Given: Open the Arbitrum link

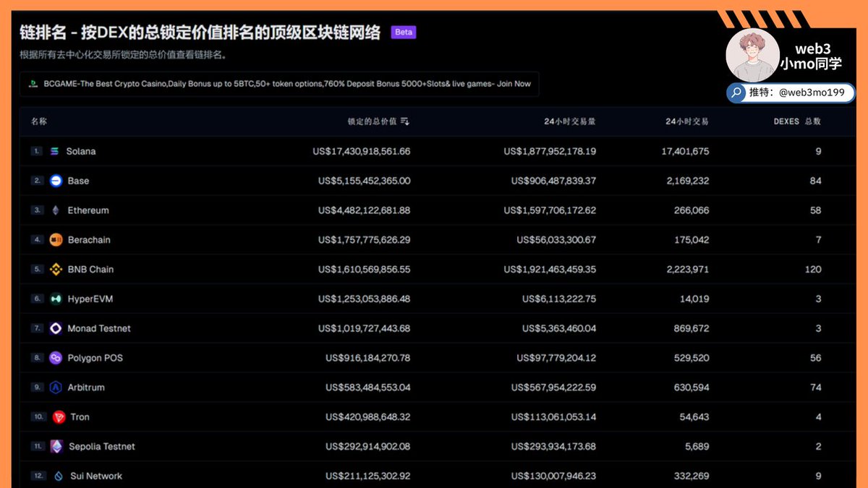Looking at the screenshot, I should click(86, 388).
